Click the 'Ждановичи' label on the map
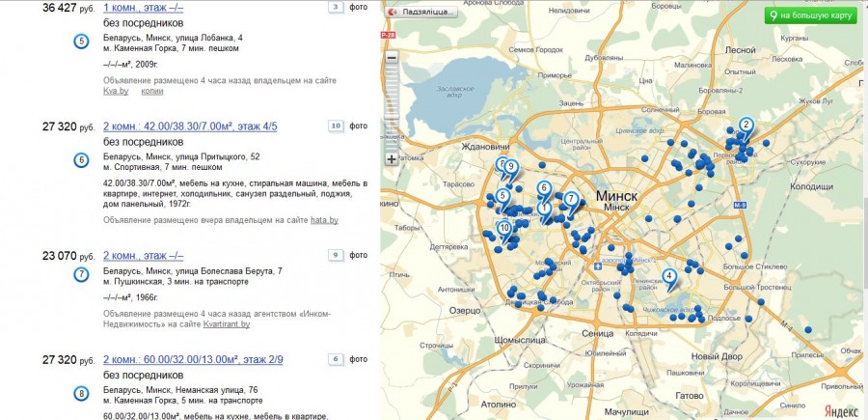 coord(485,147)
